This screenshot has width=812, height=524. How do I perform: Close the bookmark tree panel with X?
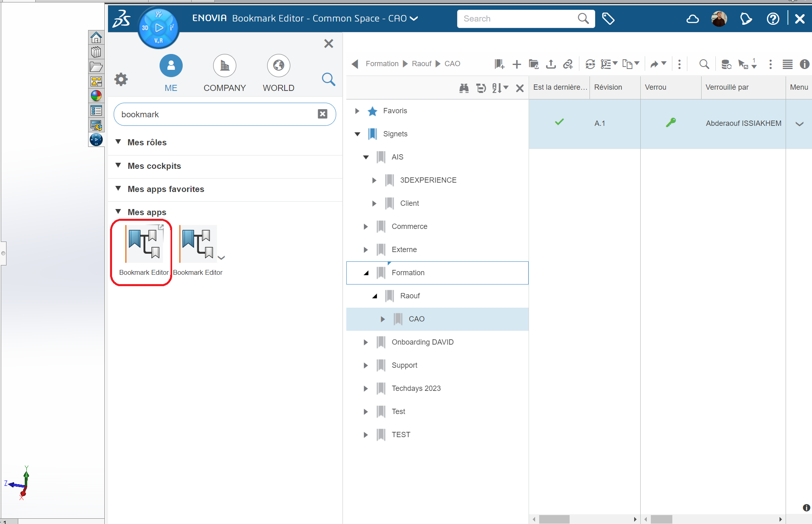[520, 88]
